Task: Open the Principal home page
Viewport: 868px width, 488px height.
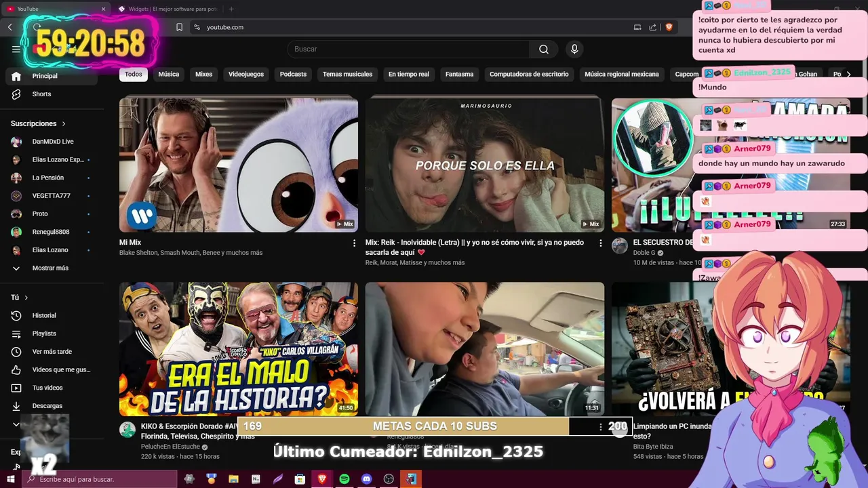Action: [x=52, y=76]
